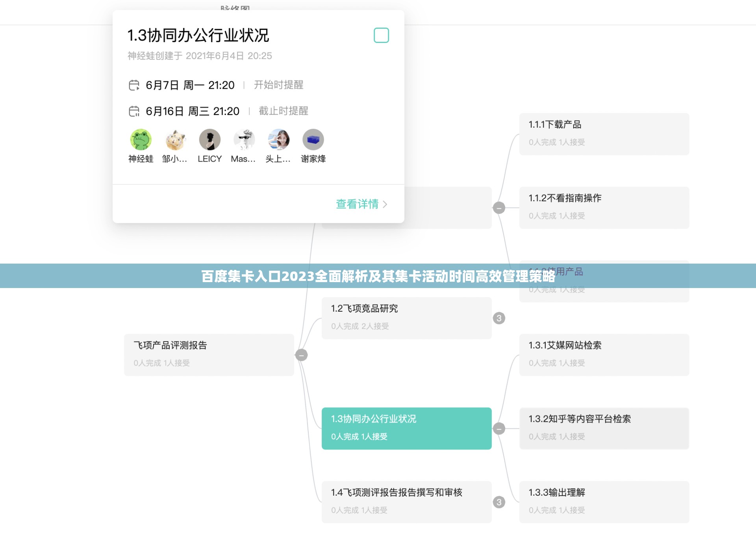This screenshot has height=552, width=756.
Task: Expand the 3 children of 1.4飞项测评报告
Action: (x=499, y=502)
